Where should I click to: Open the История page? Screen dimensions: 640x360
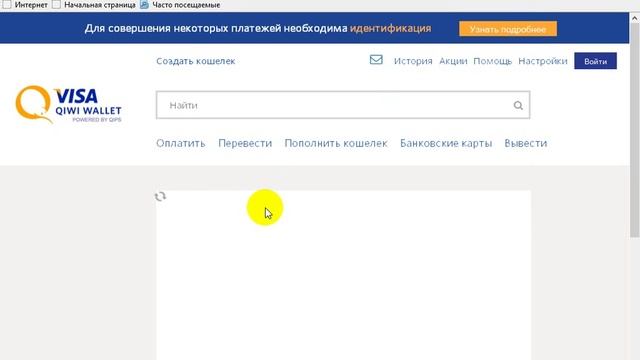tap(413, 61)
